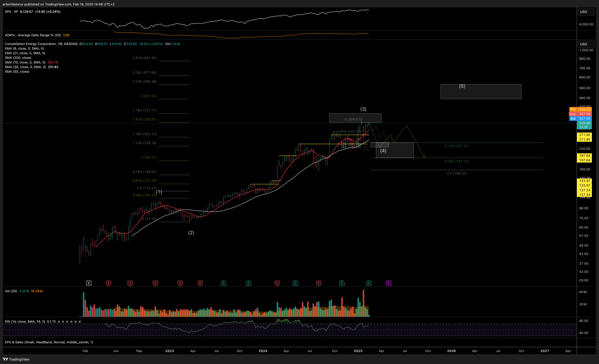Click the 0.236 (241.37) retracement level

click(457, 146)
